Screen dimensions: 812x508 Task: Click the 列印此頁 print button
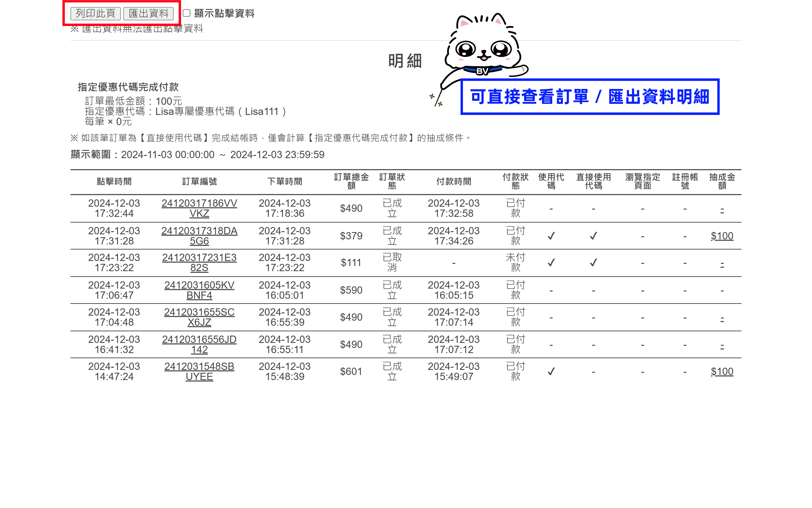click(x=95, y=13)
